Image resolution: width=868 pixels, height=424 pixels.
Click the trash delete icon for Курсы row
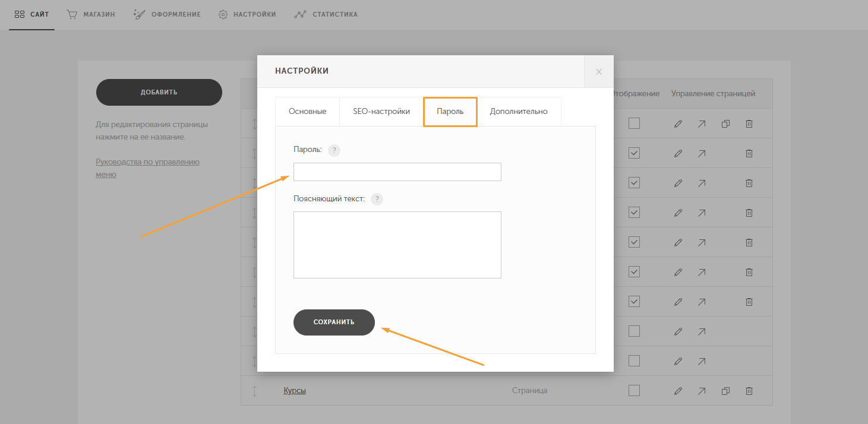coord(749,391)
